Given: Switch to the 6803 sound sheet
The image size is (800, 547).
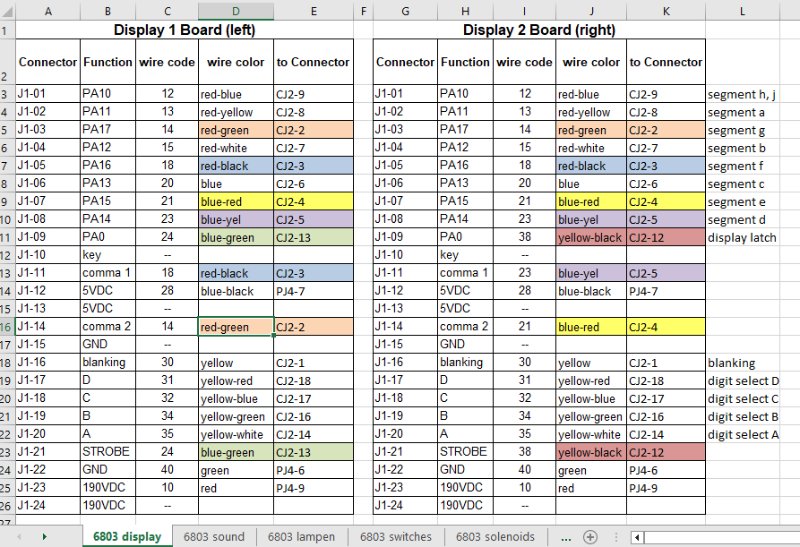Looking at the screenshot, I should 214,537.
